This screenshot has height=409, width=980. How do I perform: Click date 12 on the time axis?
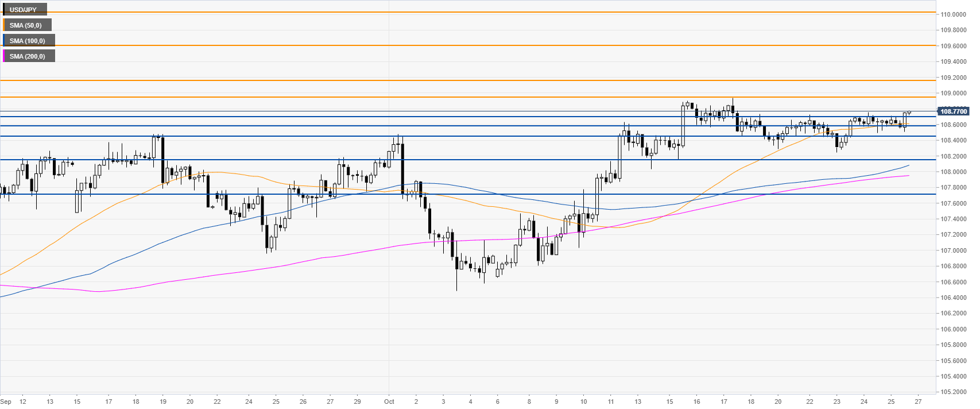(23, 402)
